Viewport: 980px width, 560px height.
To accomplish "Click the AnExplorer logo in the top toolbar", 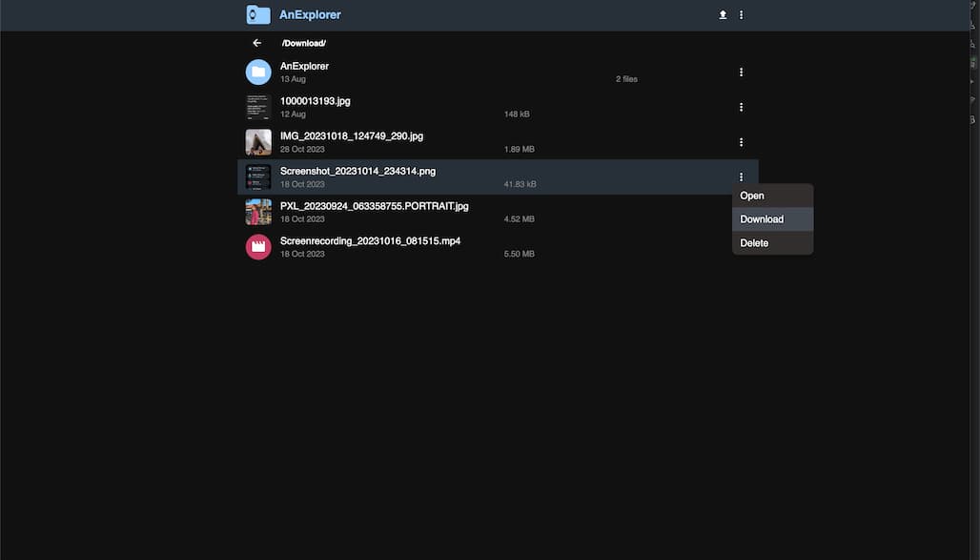I will (x=258, y=14).
